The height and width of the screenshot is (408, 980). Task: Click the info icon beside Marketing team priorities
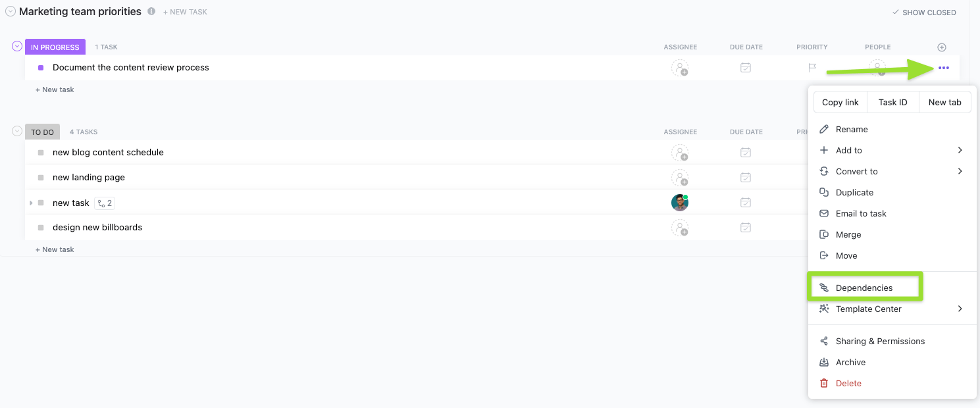click(x=152, y=12)
